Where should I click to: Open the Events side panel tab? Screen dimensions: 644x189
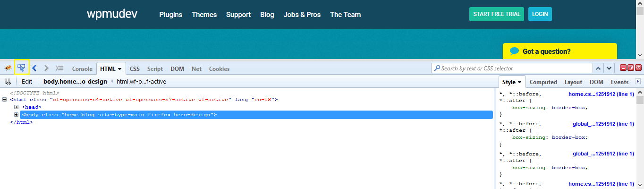619,82
